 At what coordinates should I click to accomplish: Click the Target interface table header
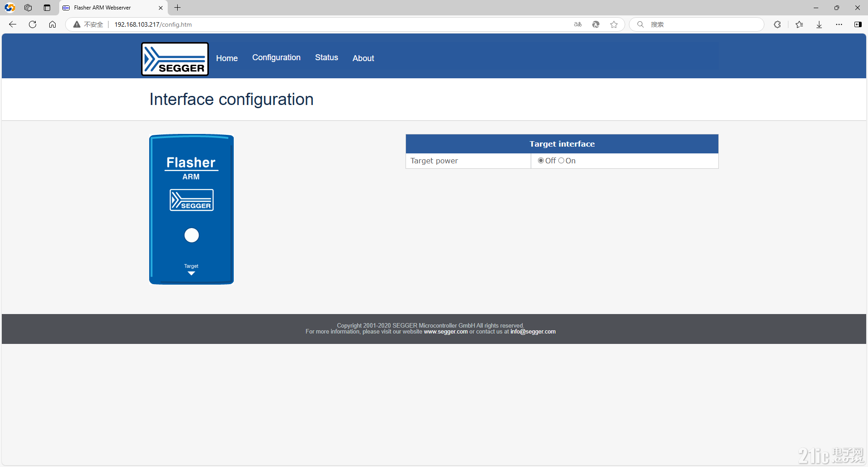tap(562, 144)
